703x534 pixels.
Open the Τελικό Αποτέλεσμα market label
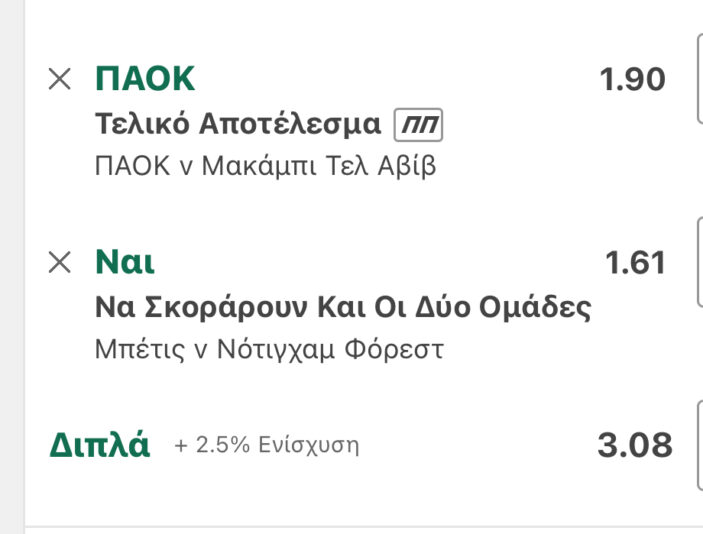coord(238,125)
